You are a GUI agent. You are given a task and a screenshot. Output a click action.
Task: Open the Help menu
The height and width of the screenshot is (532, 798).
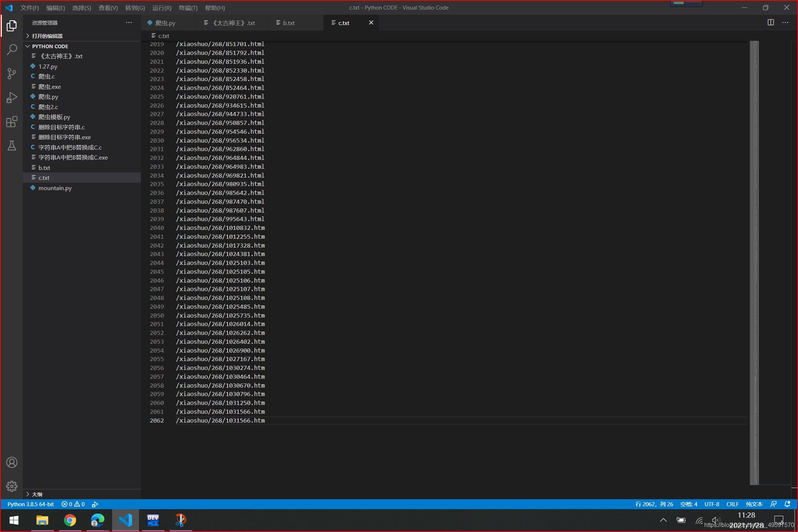point(215,8)
